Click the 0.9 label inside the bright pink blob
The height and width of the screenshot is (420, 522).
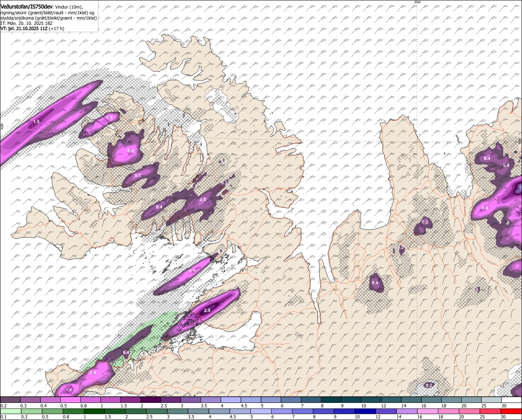coord(130,151)
